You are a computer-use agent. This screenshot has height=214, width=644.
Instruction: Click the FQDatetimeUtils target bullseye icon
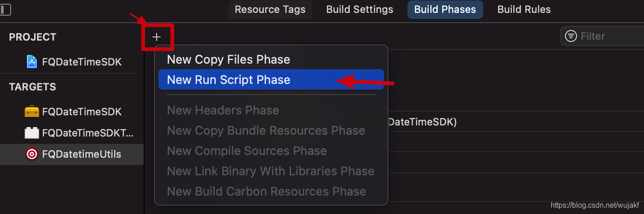point(32,154)
